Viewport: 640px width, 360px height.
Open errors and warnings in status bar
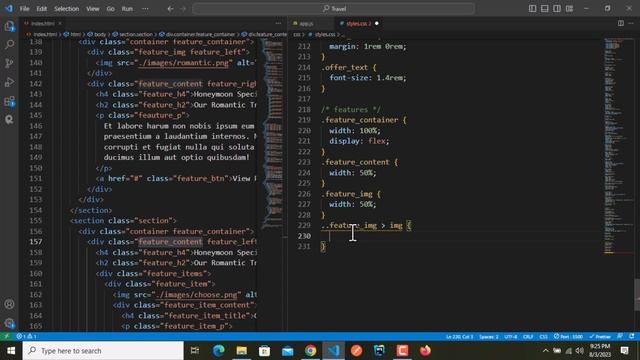26,336
